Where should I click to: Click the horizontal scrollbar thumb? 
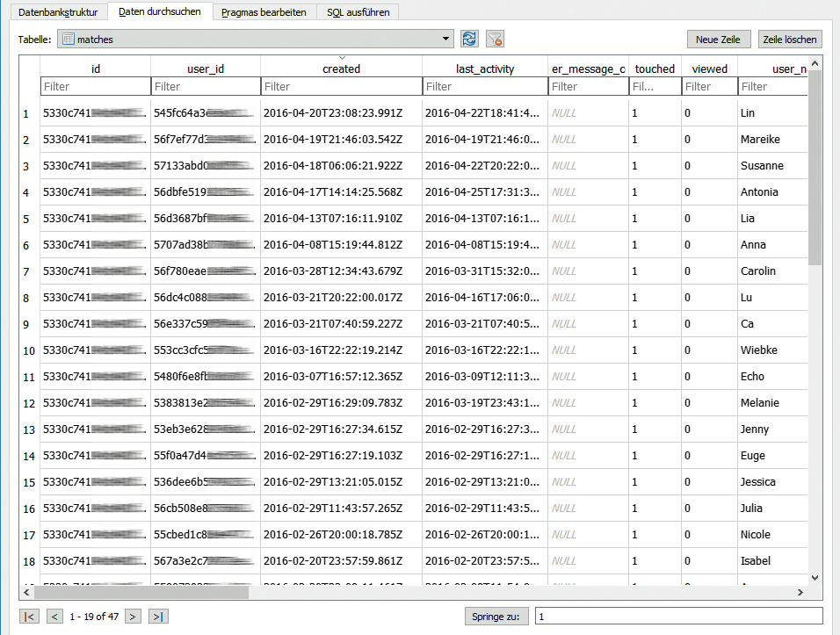pos(141,592)
